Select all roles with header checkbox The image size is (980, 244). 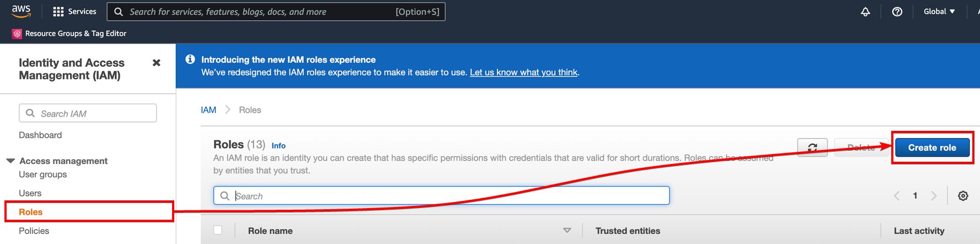pos(218,230)
